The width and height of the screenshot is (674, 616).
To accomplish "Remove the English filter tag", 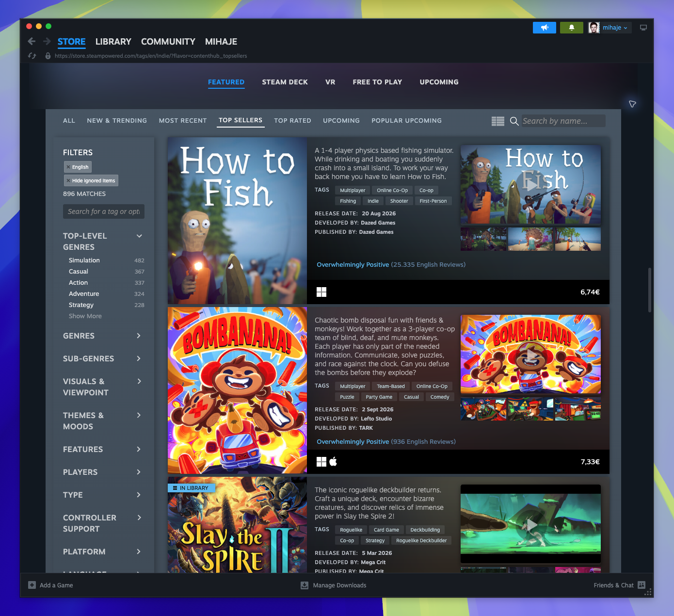I will coord(68,167).
